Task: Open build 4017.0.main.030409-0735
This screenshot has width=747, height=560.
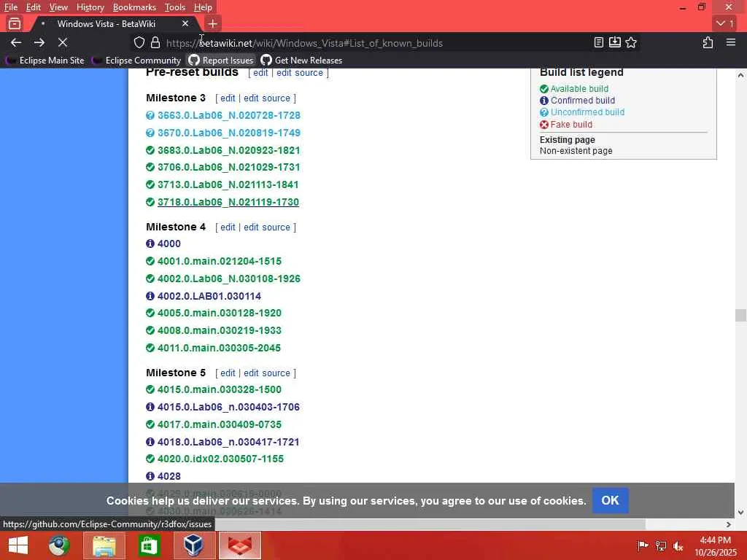Action: tap(219, 424)
